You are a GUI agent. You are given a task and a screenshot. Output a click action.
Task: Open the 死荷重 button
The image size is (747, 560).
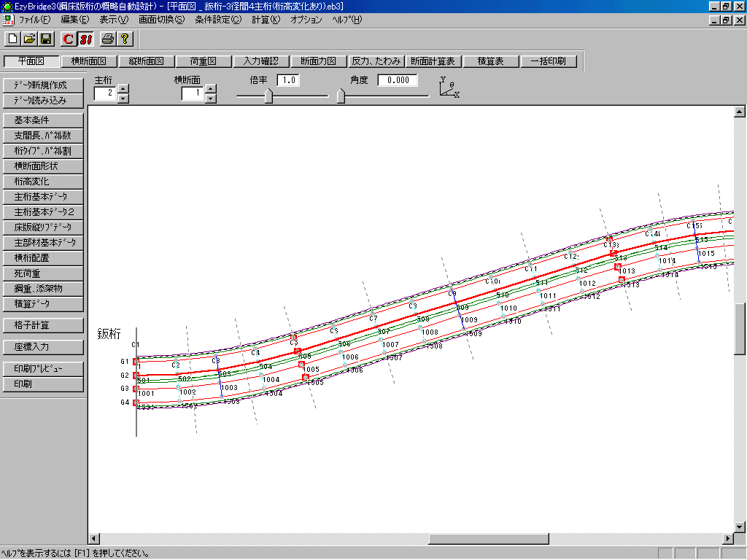point(43,273)
